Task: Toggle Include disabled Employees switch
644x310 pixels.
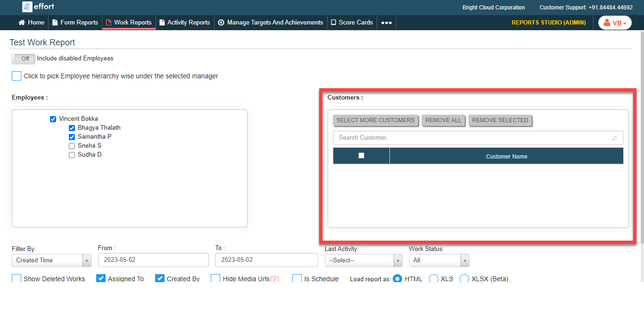Action: click(x=24, y=59)
